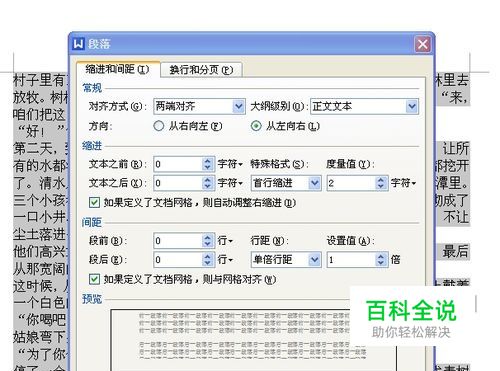This screenshot has height=371, width=500.
Task: Click the 文本之后 indent input field
Action: point(178,183)
